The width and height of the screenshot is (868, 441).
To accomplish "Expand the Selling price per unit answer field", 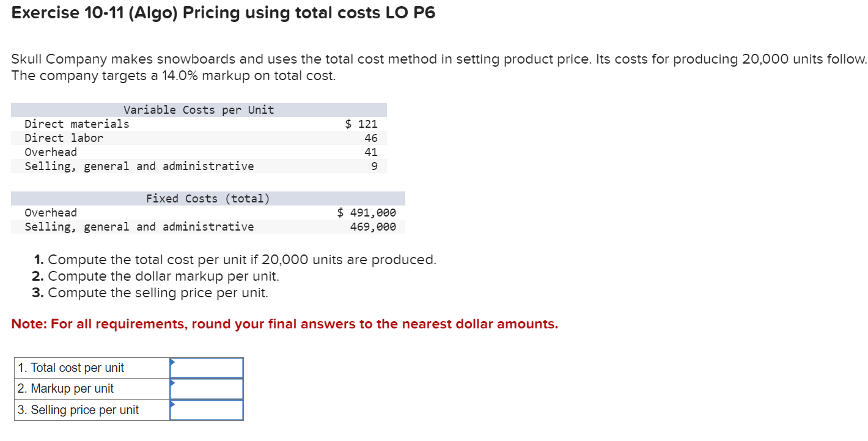I will click(x=207, y=410).
